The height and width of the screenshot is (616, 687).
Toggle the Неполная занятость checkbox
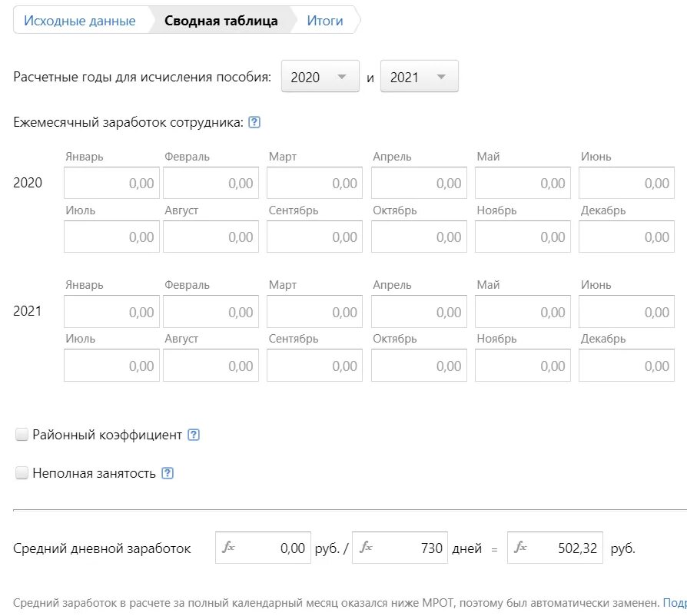coord(22,473)
